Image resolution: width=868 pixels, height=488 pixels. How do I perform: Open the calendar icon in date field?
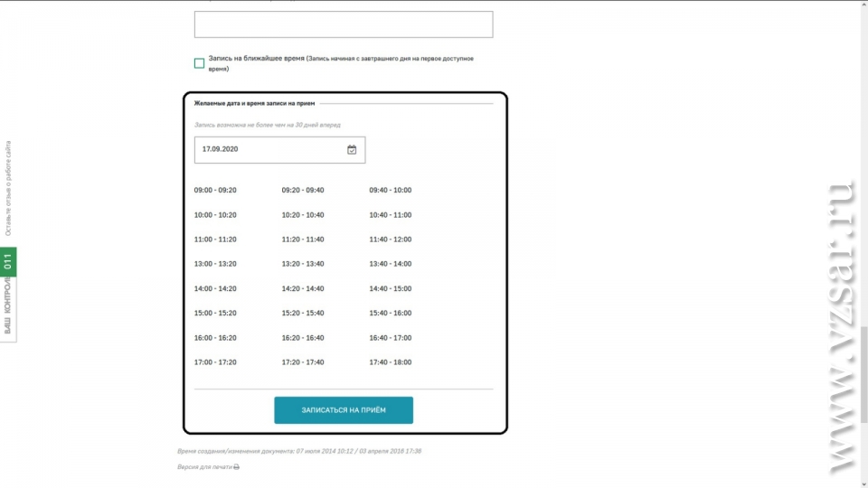point(352,150)
